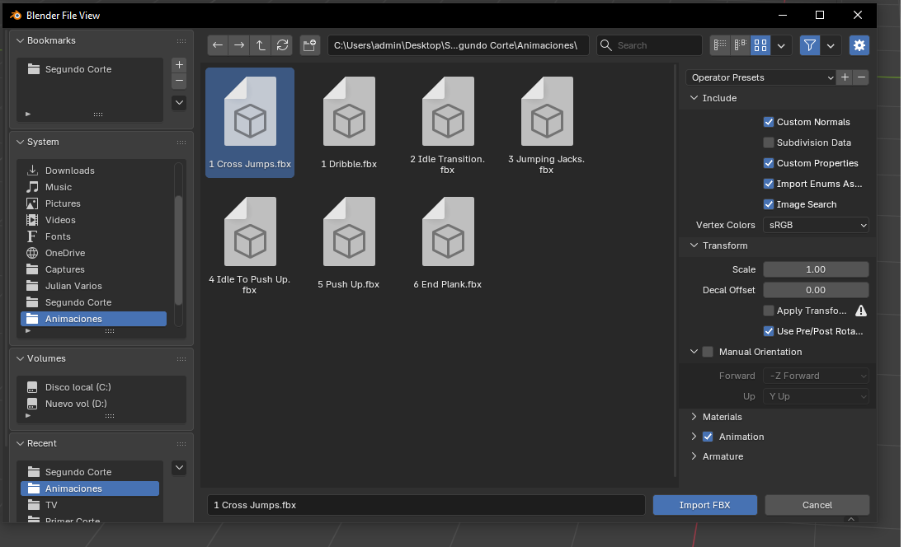Go back to the previous folder
Screen dimensions: 901x547
coord(218,45)
